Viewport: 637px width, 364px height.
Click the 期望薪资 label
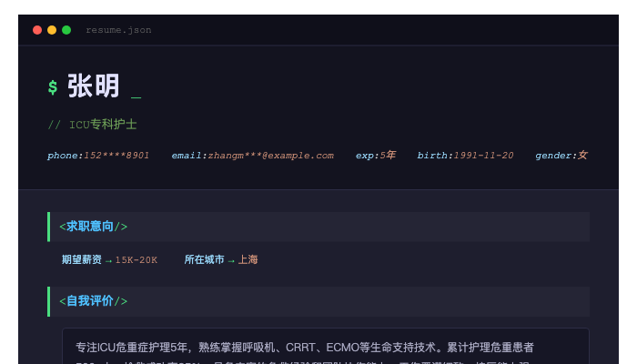pyautogui.click(x=82, y=259)
